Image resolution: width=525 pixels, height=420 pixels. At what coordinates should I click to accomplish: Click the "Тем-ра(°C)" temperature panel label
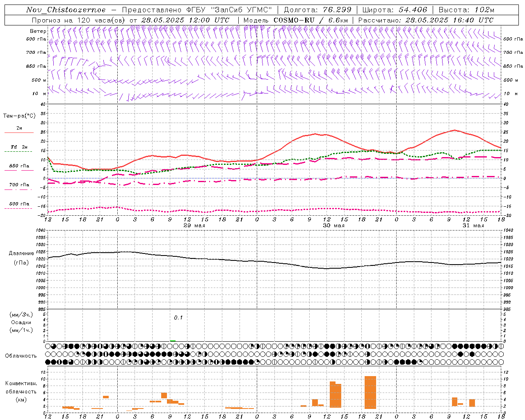(19, 116)
